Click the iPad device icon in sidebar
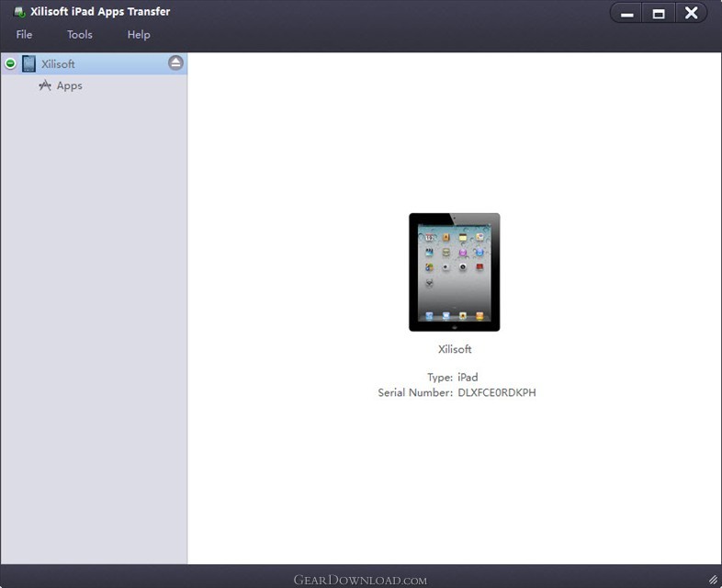The width and height of the screenshot is (722, 588). [x=29, y=63]
